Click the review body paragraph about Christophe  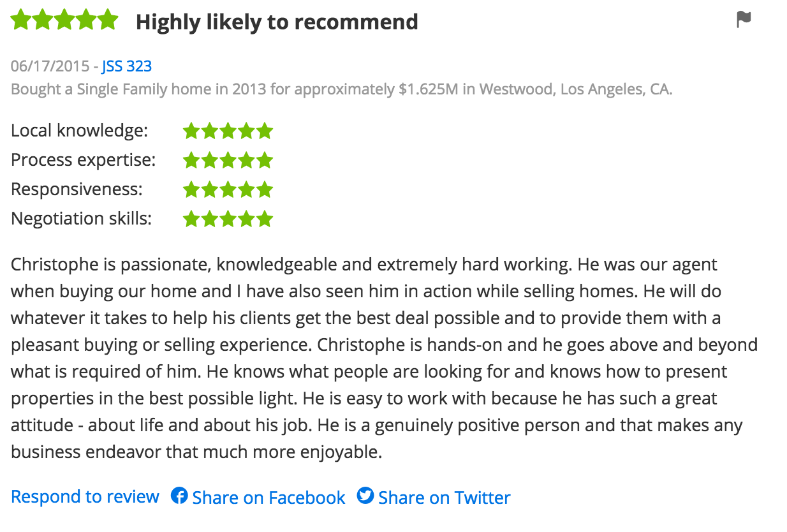[x=383, y=358]
